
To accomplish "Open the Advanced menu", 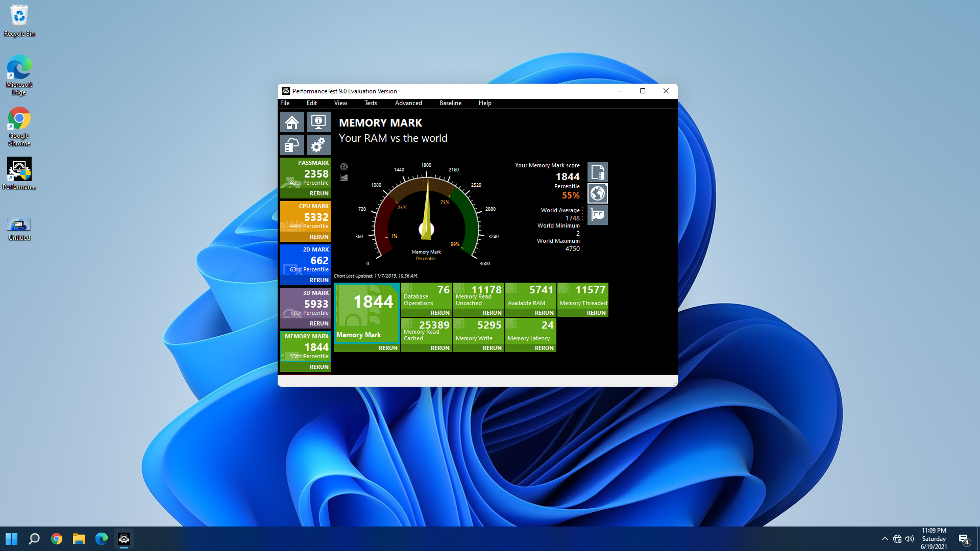I will [408, 103].
